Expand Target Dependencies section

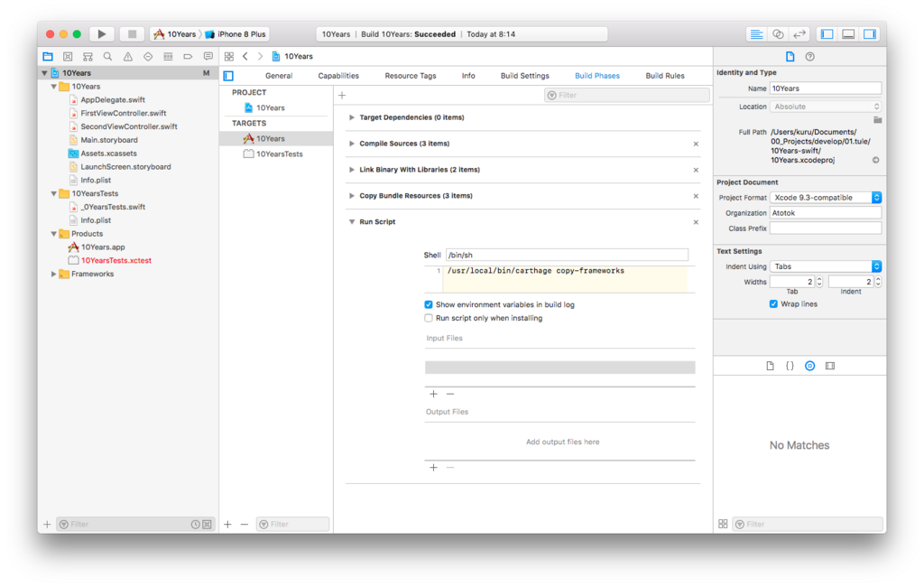[x=352, y=117]
